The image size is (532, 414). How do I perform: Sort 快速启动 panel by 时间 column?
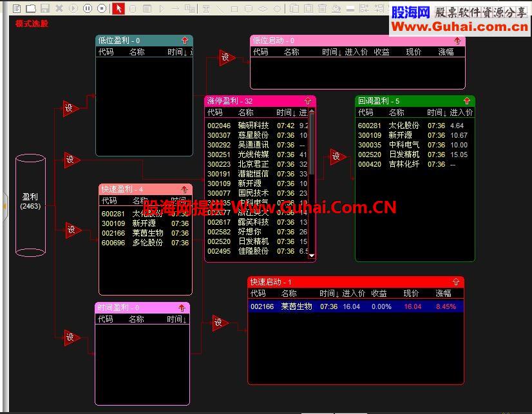(330, 294)
